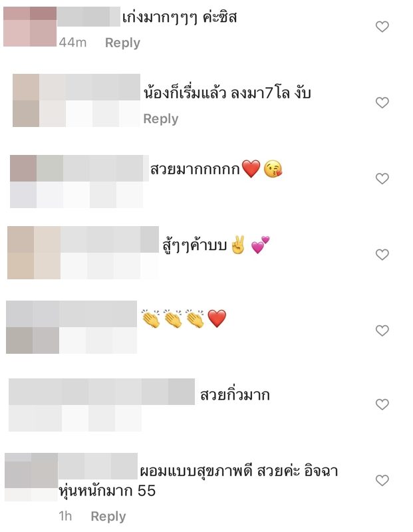Open avatar of the "หุ่นหนักมาก 55" commenter
Image resolution: width=413 pixels, height=532 pixels.
coord(31,477)
